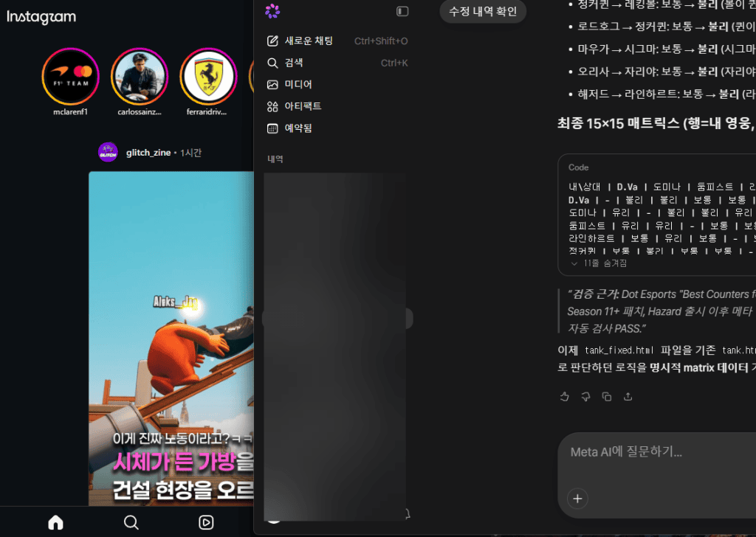Open the 검색 search item
This screenshot has height=537, width=756.
click(337, 63)
